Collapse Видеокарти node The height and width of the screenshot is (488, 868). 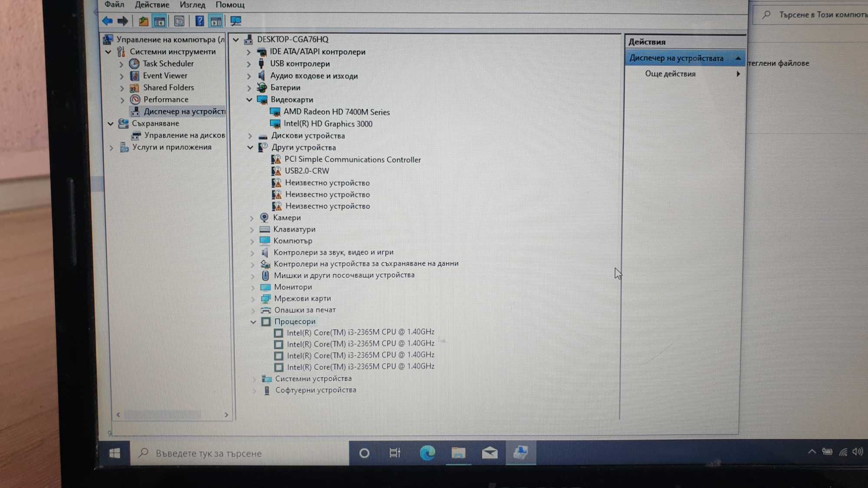pyautogui.click(x=249, y=100)
